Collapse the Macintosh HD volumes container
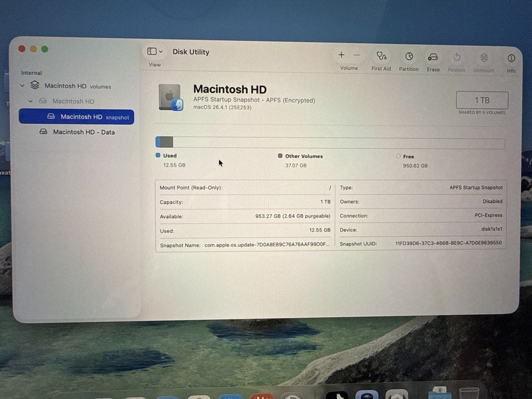The width and height of the screenshot is (532, 399). (22, 86)
